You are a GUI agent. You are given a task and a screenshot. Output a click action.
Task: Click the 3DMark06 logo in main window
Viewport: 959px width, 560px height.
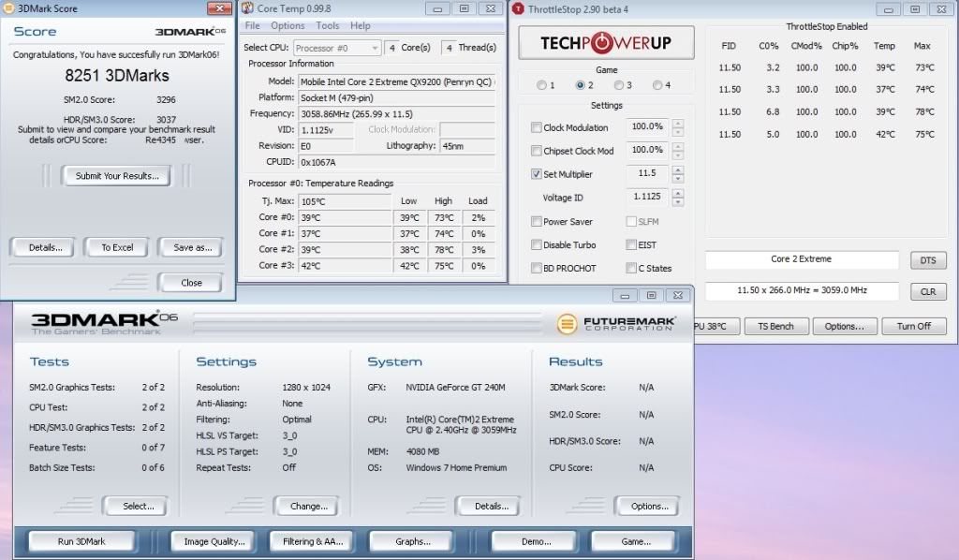104,322
